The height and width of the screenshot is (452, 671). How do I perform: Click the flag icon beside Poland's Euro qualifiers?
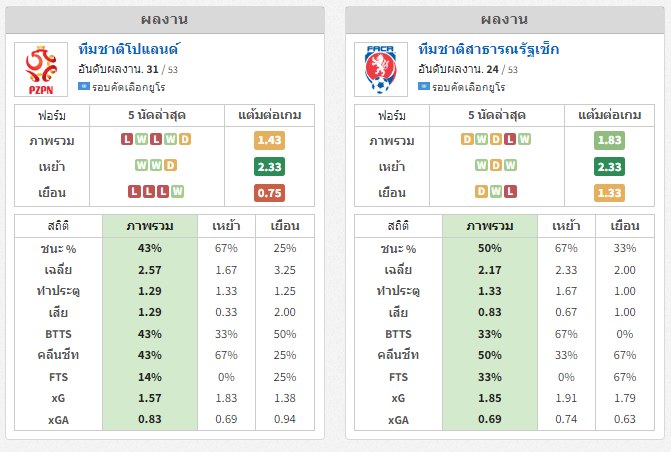(83, 86)
